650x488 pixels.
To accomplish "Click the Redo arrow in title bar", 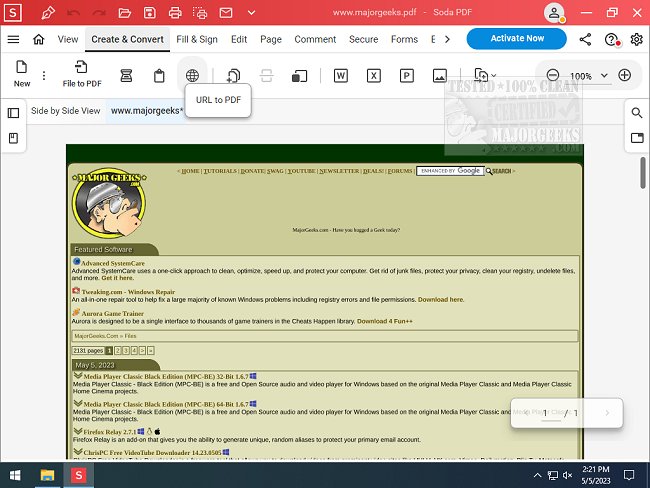I will point(99,13).
